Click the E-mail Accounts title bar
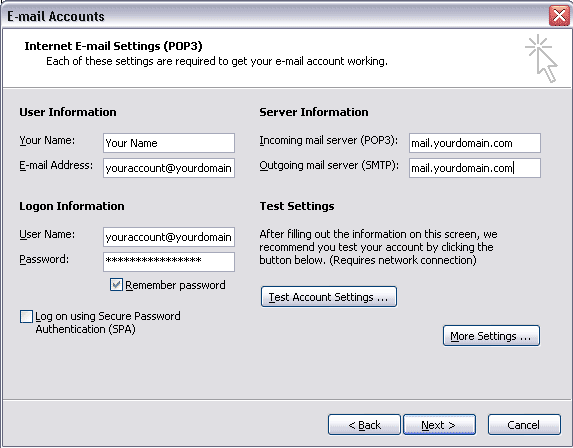573x448 pixels. 274,16
